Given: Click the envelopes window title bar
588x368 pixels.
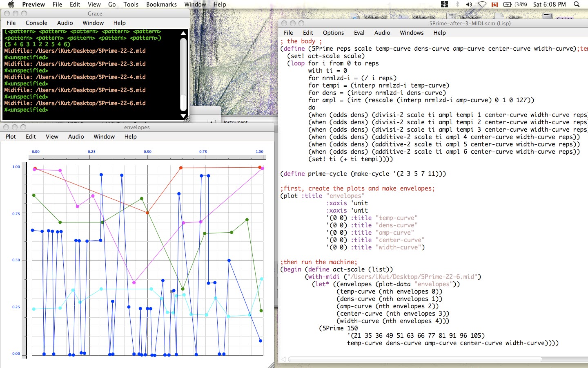Looking at the screenshot, I should [137, 127].
